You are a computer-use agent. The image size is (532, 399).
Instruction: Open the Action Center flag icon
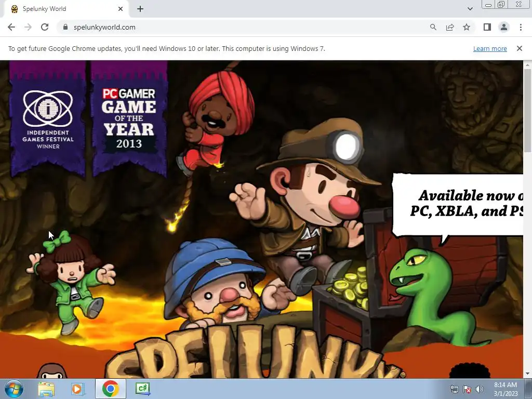pyautogui.click(x=467, y=389)
